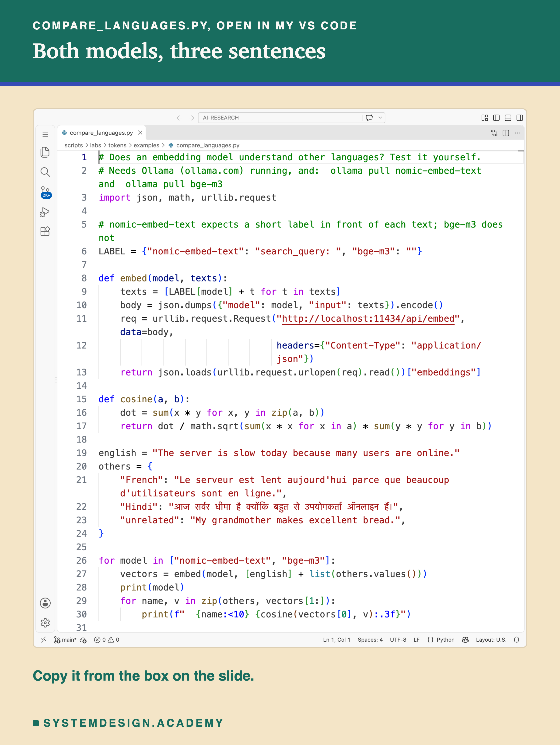Click line number 15 in the gutter

(81, 399)
